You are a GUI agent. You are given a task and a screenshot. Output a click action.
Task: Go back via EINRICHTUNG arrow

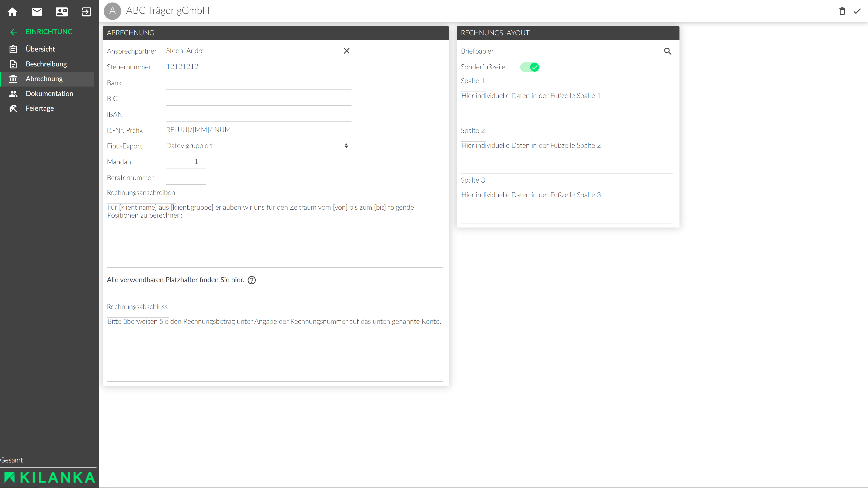coord(14,32)
